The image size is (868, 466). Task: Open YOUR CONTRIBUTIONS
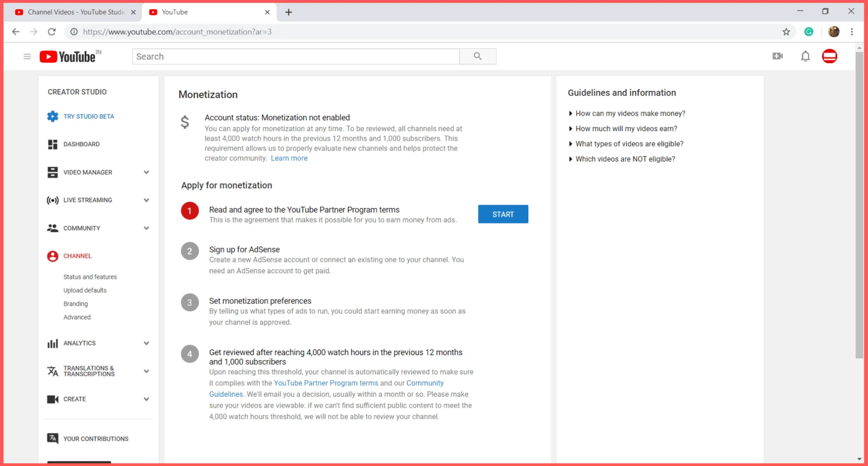click(x=96, y=439)
